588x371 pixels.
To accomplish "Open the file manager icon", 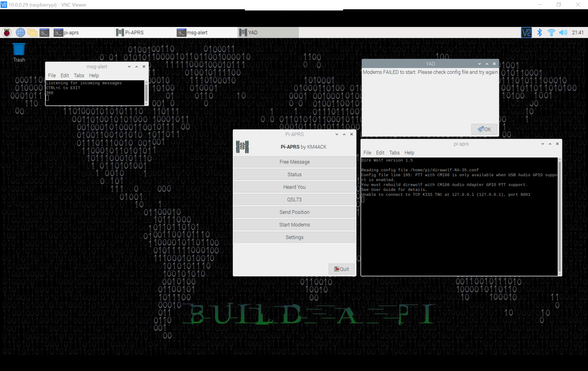I will [x=33, y=32].
